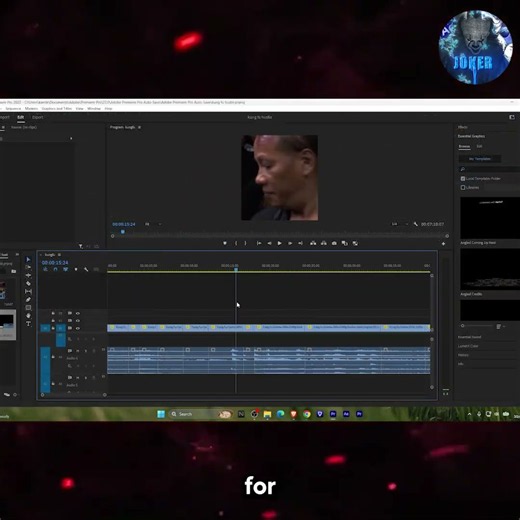This screenshot has width=520, height=520.
Task: Check the Libraries checkbox
Action: 463,187
